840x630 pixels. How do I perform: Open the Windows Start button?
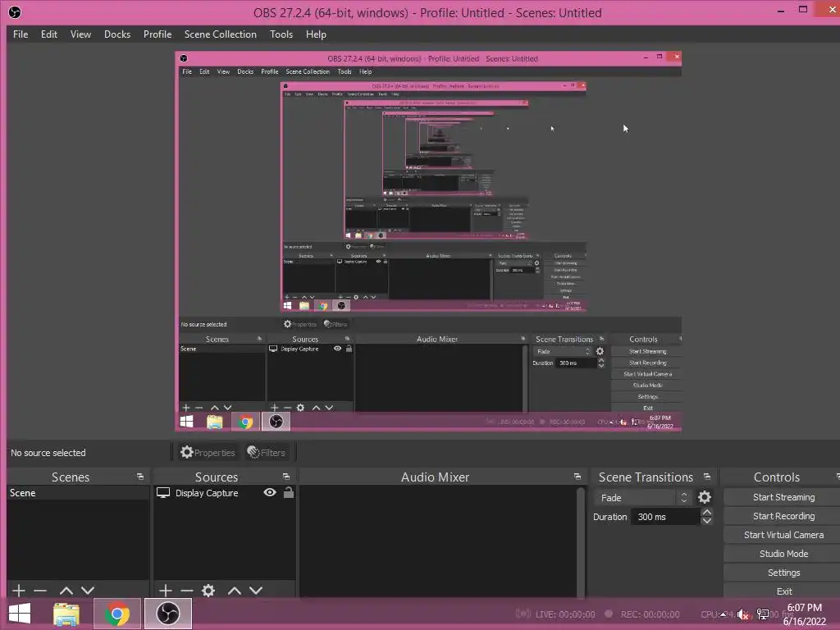(20, 614)
